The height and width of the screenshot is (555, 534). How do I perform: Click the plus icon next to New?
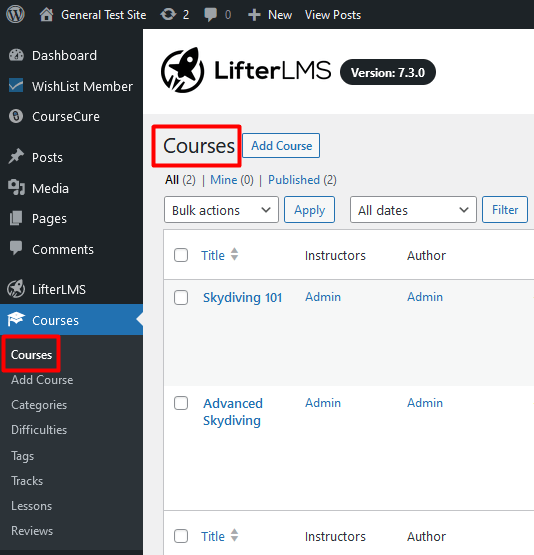click(x=254, y=15)
